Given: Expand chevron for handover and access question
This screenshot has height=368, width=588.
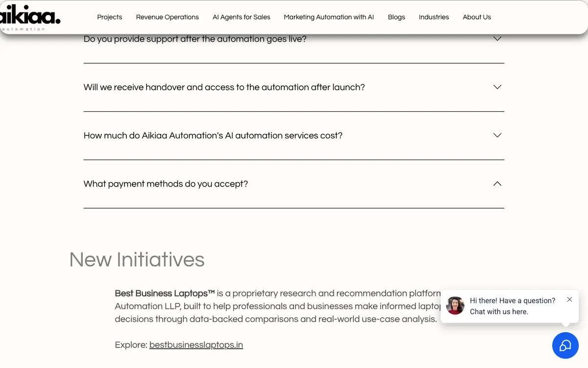Looking at the screenshot, I should tap(497, 87).
